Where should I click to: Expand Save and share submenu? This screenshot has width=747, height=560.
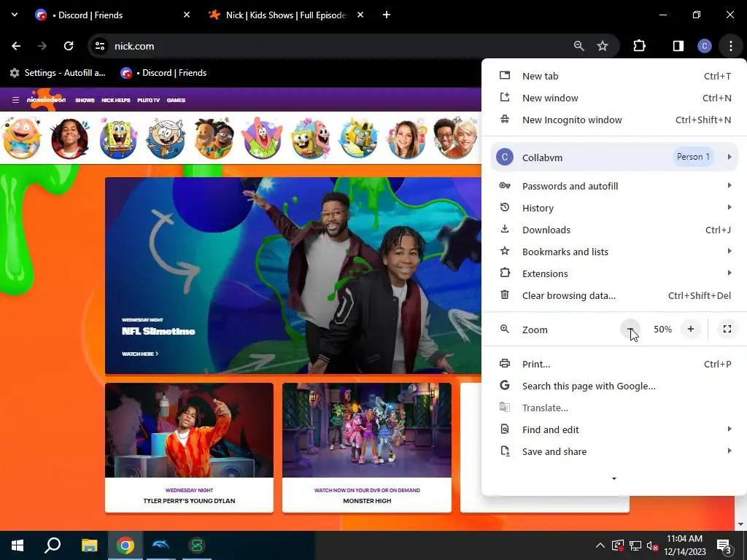click(614, 451)
